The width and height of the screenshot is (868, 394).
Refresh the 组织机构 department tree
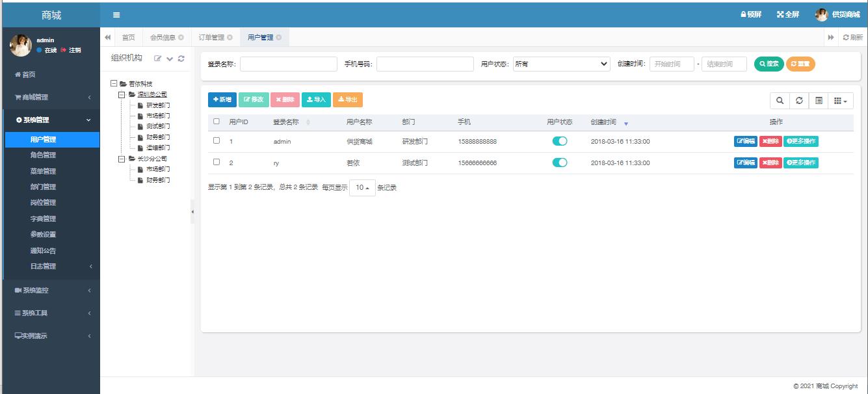pyautogui.click(x=181, y=59)
